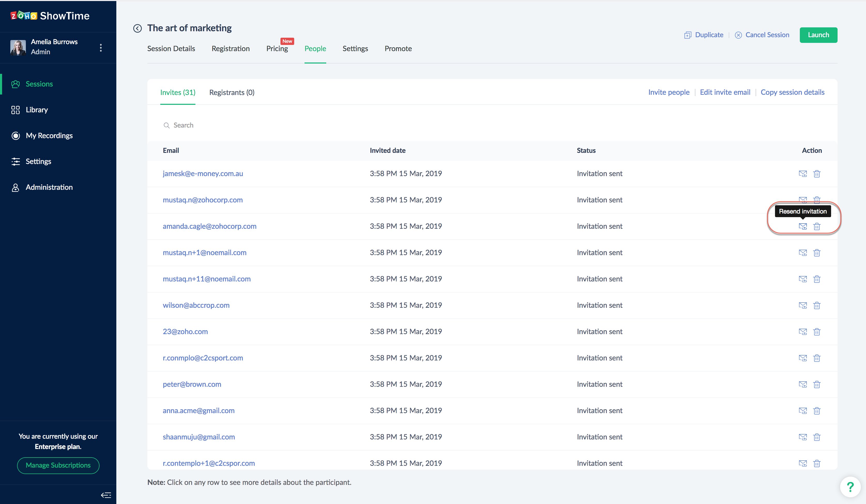Click the back arrow beside session title

(x=138, y=28)
